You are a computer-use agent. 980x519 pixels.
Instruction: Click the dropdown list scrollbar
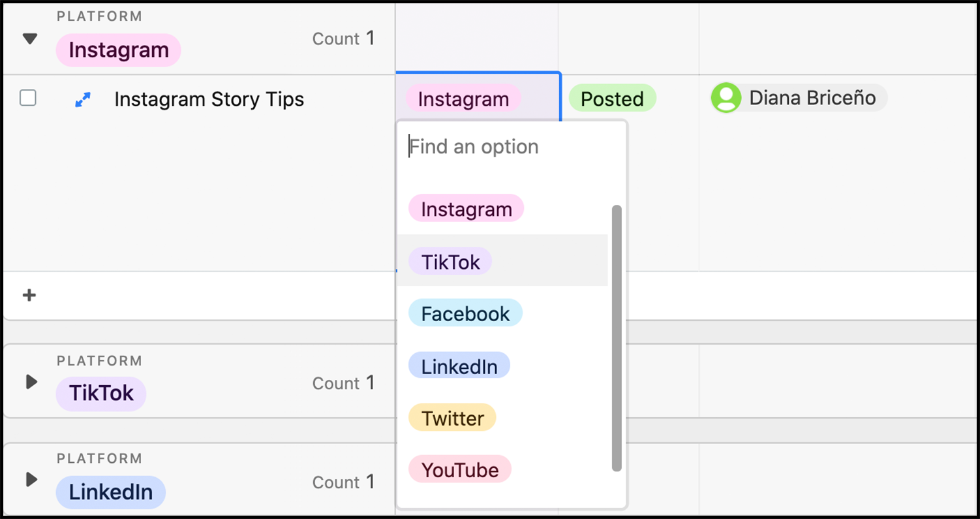click(617, 338)
